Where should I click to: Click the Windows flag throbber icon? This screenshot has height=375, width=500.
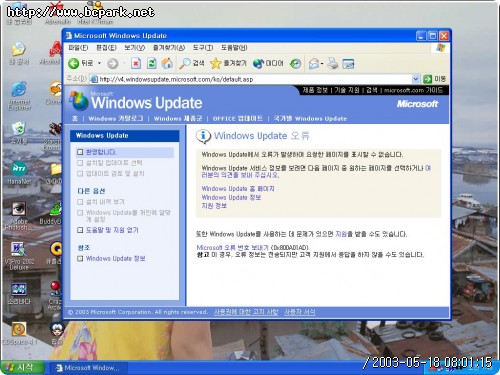click(440, 48)
